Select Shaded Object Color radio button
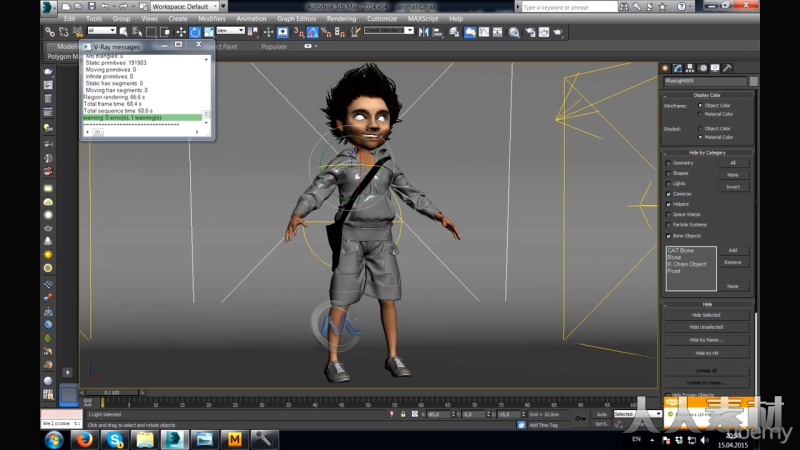The height and width of the screenshot is (450, 800). 700,129
